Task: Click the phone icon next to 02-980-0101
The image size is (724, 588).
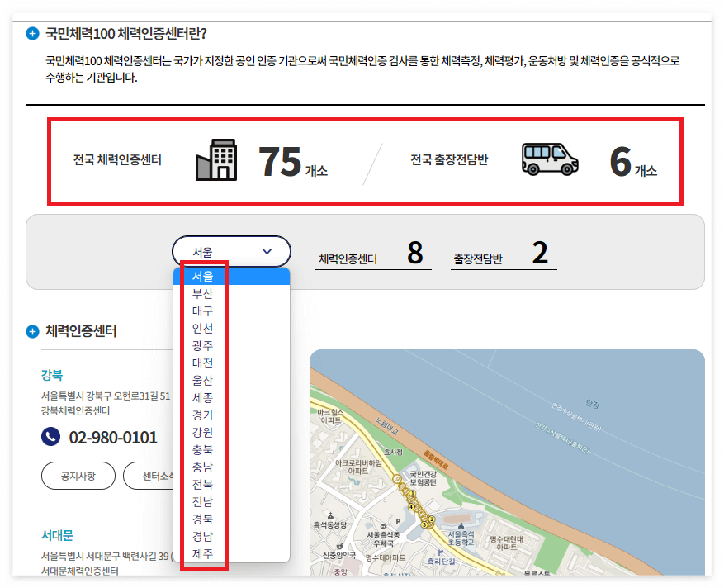Action: click(50, 435)
